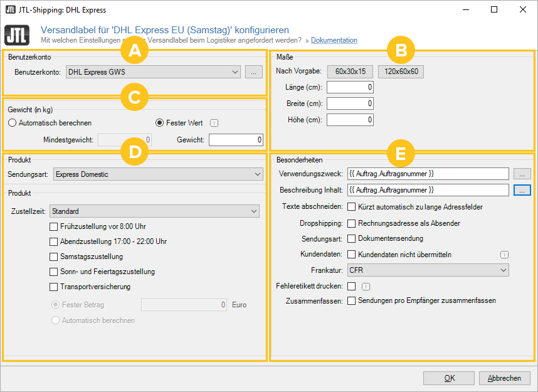Cancel with the Abbrechen button
The height and width of the screenshot is (392, 538).
504,378
